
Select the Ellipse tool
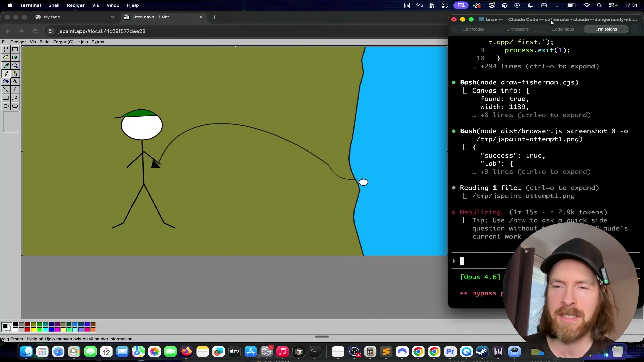click(6, 106)
